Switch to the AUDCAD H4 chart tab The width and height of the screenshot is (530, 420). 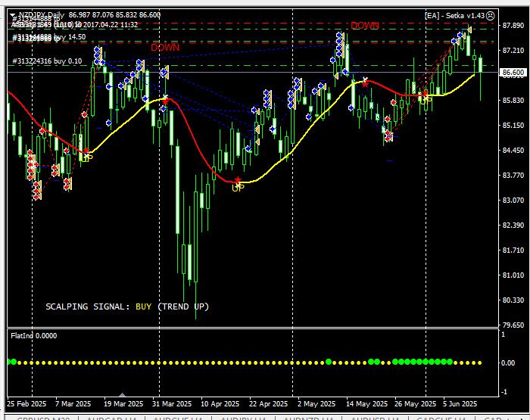(x=111, y=418)
